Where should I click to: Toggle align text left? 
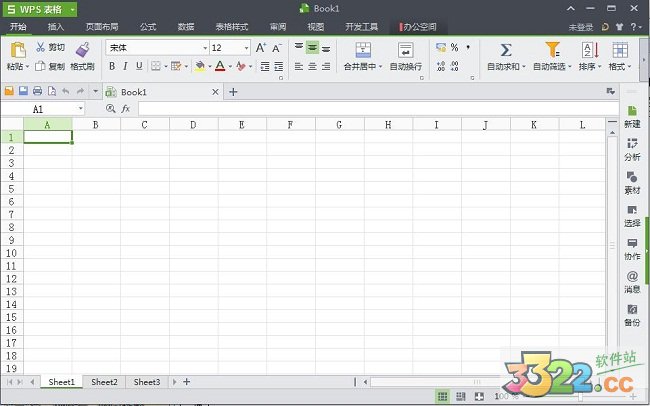coord(299,66)
